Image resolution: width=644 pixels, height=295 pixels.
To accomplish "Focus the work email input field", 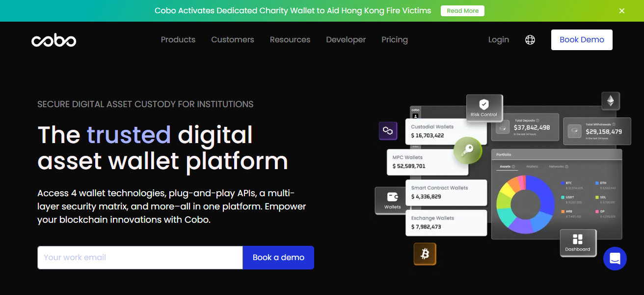I will point(140,258).
